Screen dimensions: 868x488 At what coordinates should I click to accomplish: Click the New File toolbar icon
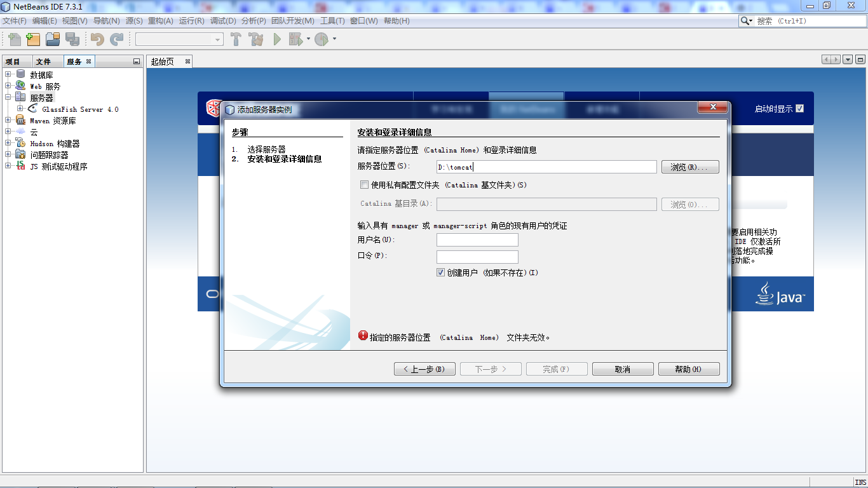(x=14, y=39)
